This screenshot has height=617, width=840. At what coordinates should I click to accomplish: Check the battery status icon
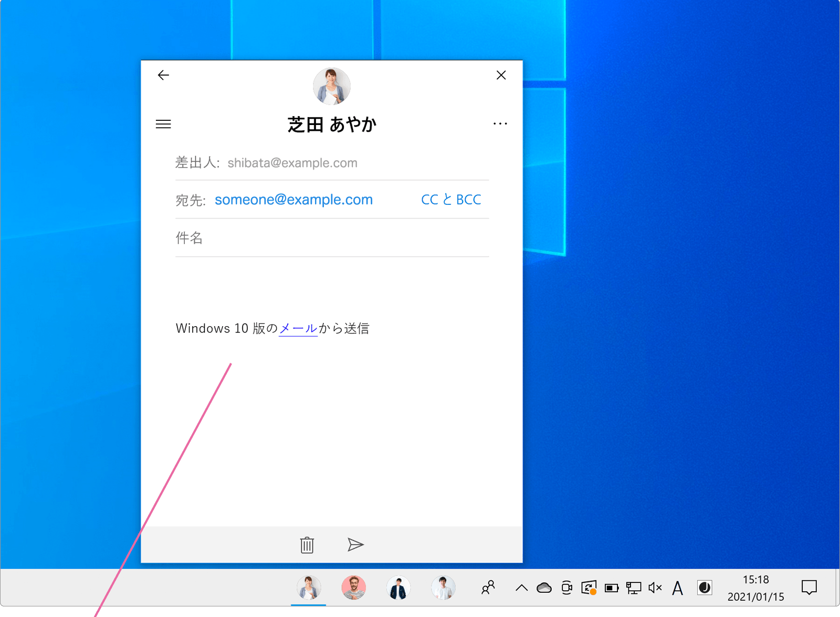(x=612, y=588)
